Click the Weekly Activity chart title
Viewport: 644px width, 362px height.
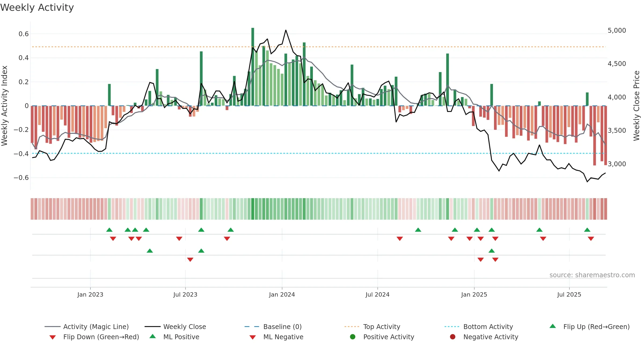point(37,8)
